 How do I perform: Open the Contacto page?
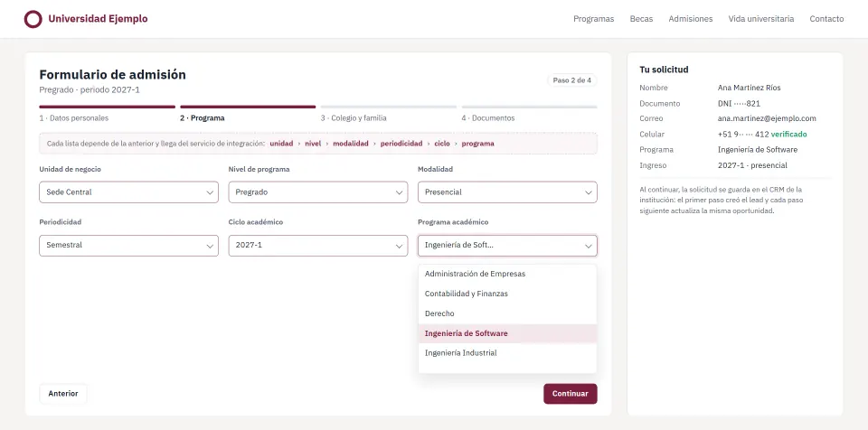826,19
